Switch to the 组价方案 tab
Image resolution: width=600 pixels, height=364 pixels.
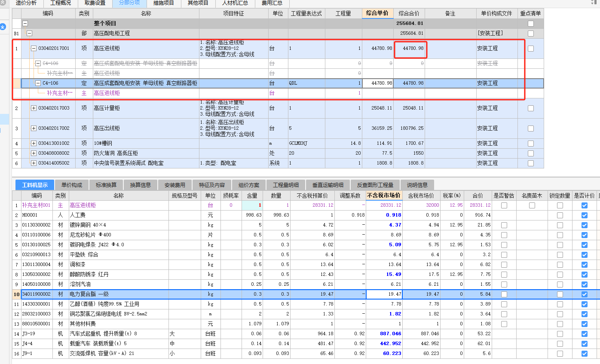coord(248,185)
